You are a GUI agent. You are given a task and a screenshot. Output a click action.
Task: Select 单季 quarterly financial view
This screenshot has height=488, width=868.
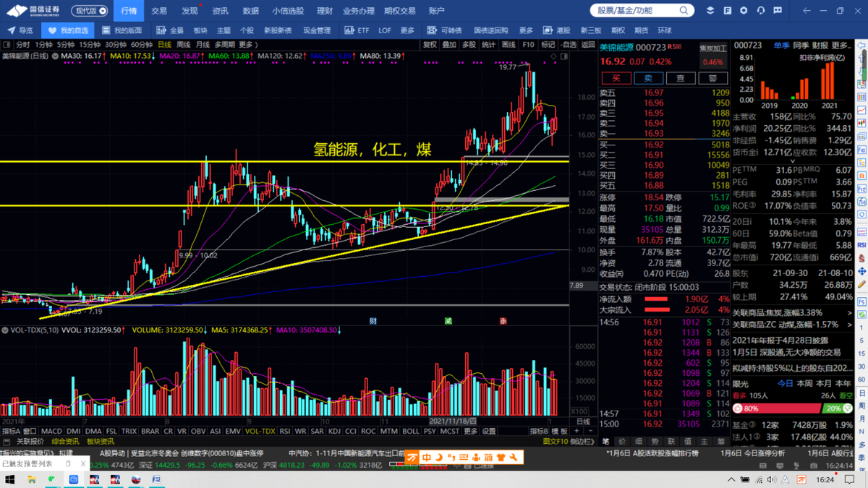click(x=781, y=45)
